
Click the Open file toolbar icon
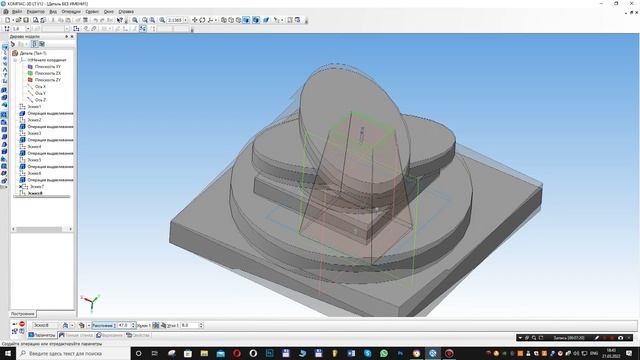click(x=18, y=20)
